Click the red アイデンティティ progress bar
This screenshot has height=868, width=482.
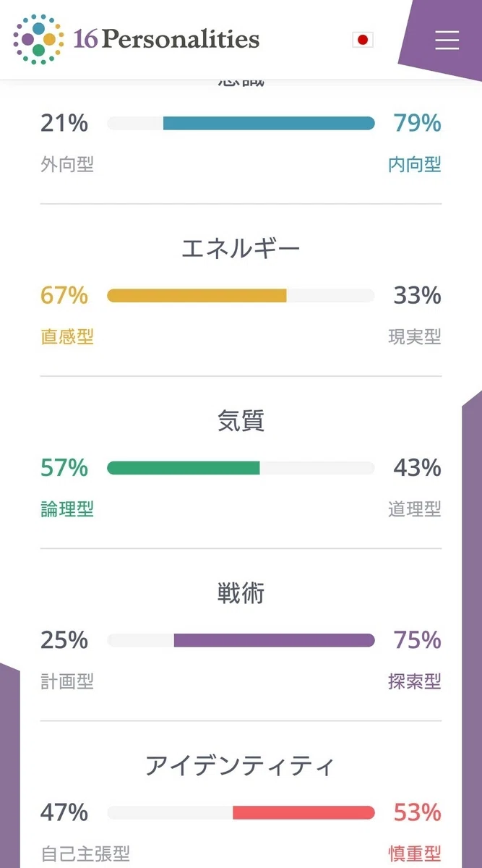click(x=241, y=813)
